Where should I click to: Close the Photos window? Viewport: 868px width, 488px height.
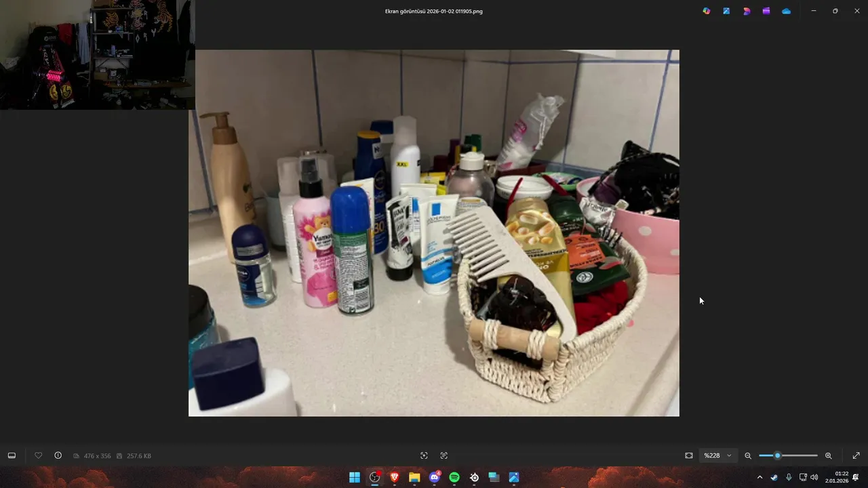pos(856,11)
